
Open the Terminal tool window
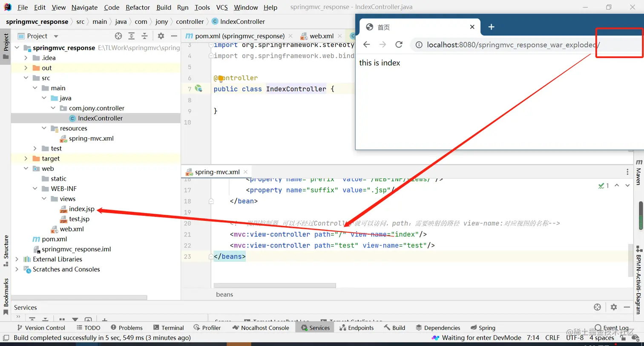(x=168, y=328)
